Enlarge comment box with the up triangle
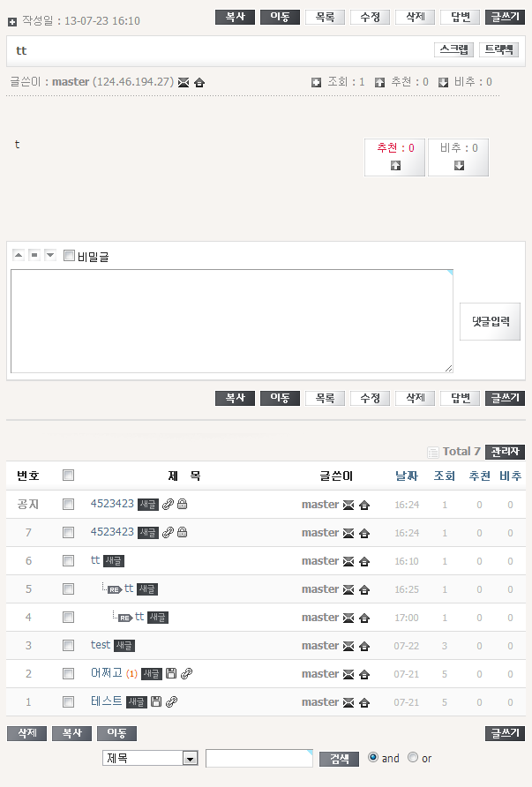The height and width of the screenshot is (787, 532). tap(19, 255)
